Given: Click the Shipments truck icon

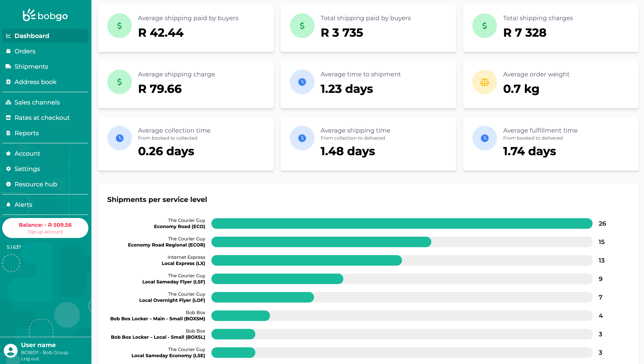Looking at the screenshot, I should 9,67.
